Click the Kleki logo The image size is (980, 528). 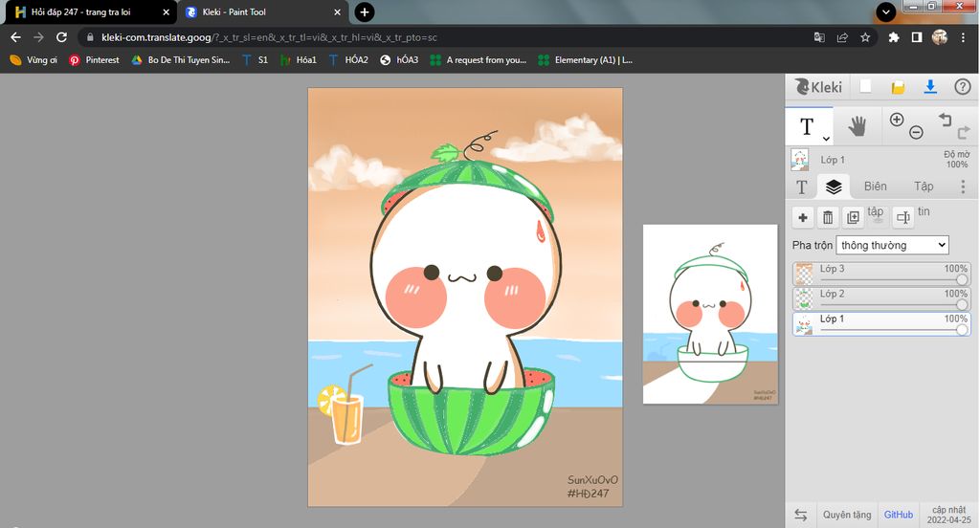(x=818, y=87)
